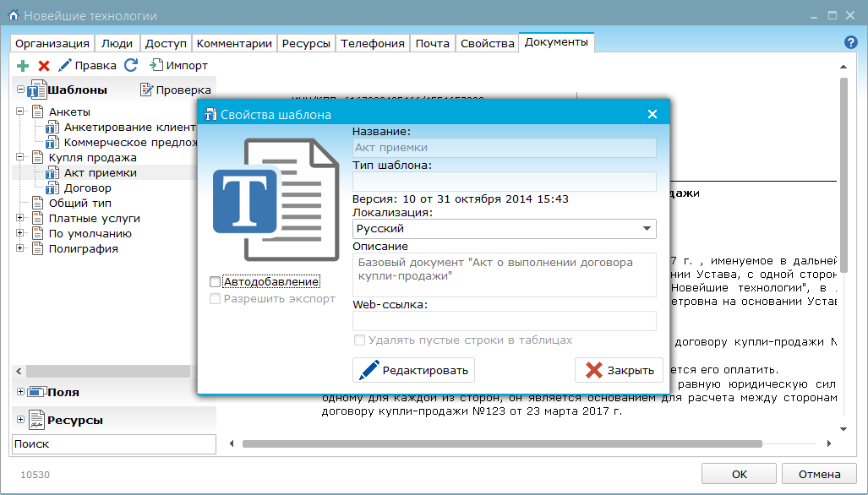The width and height of the screenshot is (868, 495).
Task: Run Проверка template check
Action: (x=176, y=90)
